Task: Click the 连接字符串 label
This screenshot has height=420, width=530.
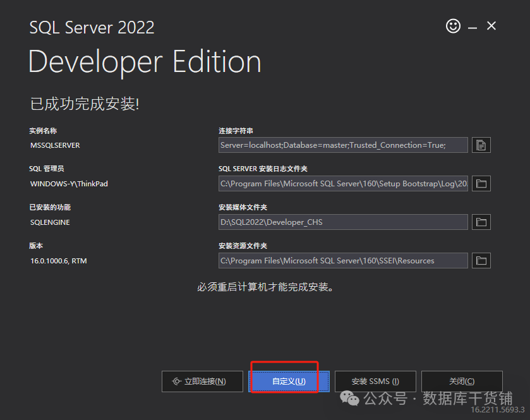Action: 236,131
